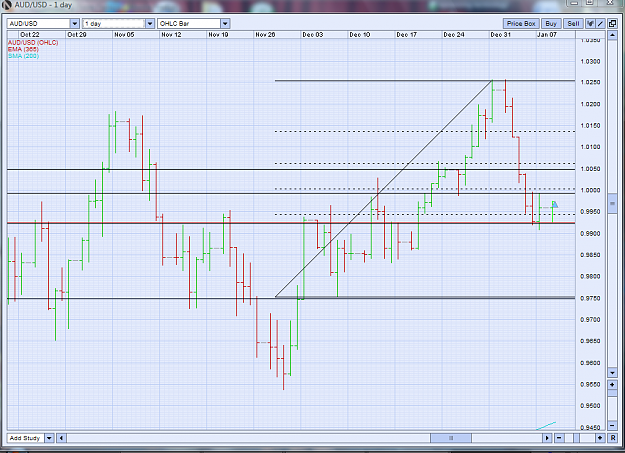Open the chart studies icon next to Sell
This screenshot has height=453, width=625.
point(590,24)
